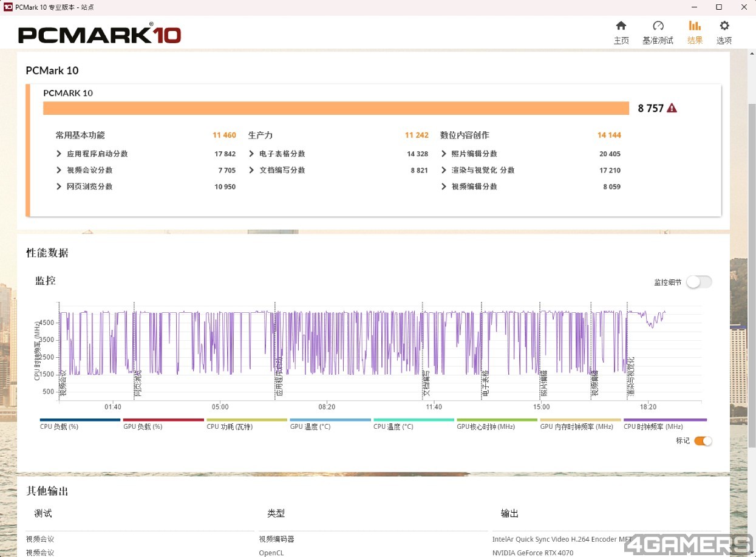
Task: Click the orange PCMARK 10 score bar
Action: 336,108
